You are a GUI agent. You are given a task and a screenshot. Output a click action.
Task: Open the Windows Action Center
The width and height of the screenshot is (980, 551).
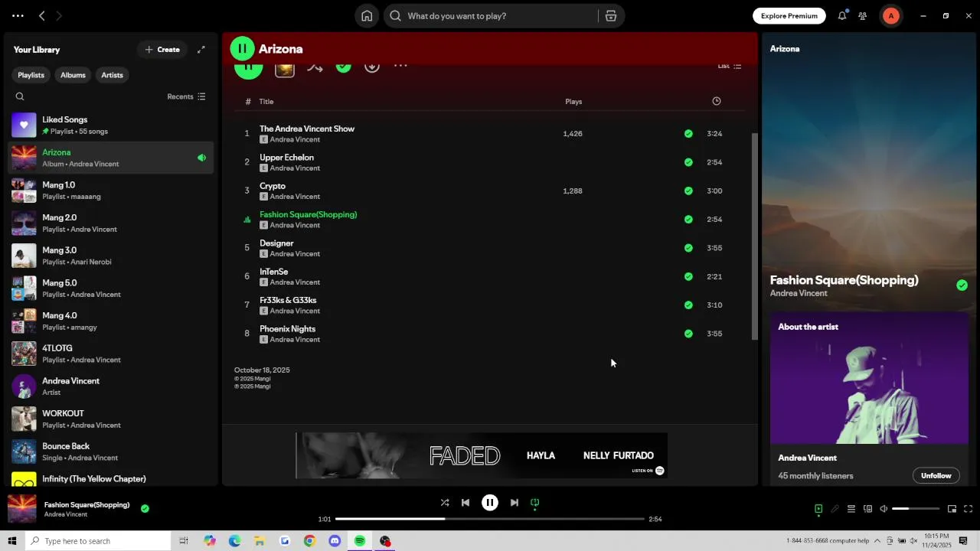tap(963, 541)
